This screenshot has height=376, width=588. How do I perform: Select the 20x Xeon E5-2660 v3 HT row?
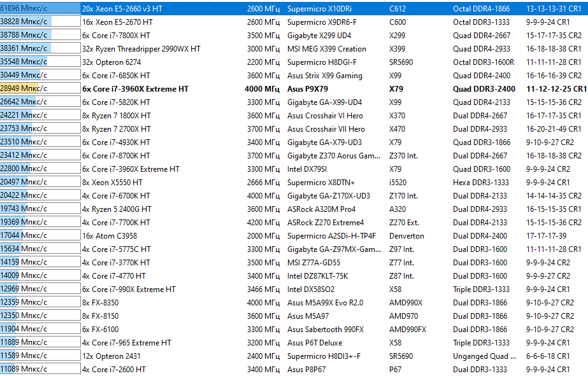[294, 9]
